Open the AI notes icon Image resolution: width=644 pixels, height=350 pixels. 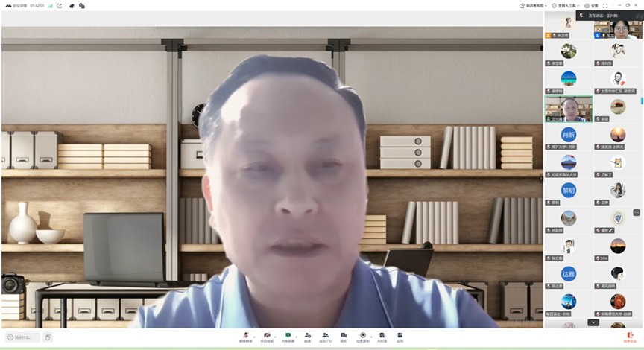[x=382, y=336]
